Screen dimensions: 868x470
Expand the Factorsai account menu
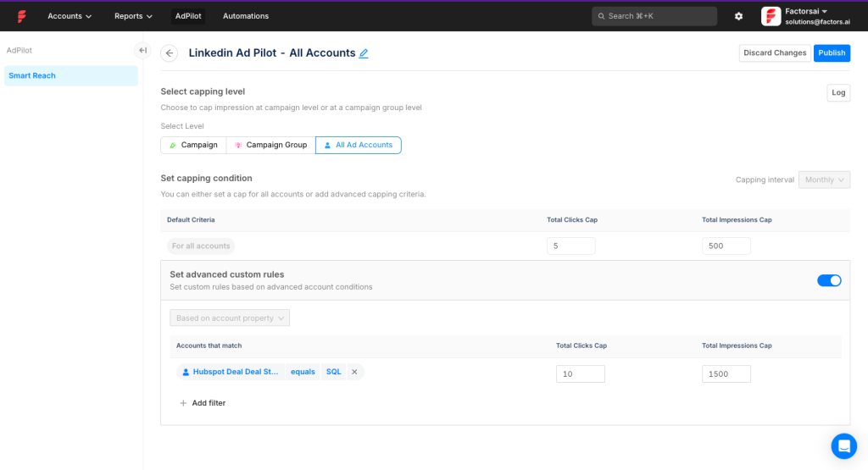[806, 11]
